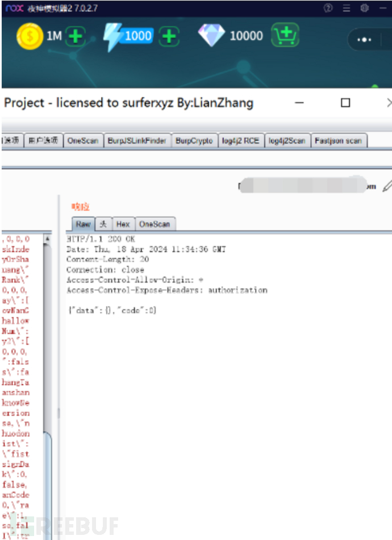The height and width of the screenshot is (540, 392).
Task: Switch to the Fastjson scan tab
Action: click(x=339, y=141)
